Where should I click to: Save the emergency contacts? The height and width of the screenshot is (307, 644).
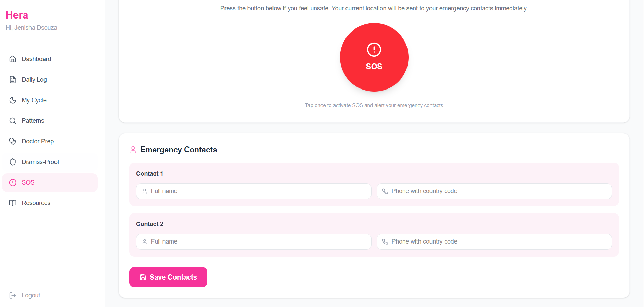coord(168,277)
